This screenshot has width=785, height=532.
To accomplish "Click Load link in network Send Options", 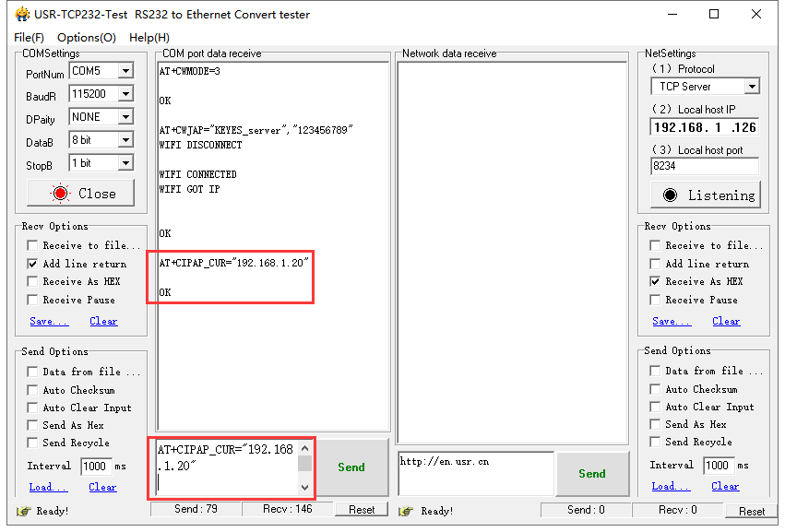I will click(x=671, y=486).
